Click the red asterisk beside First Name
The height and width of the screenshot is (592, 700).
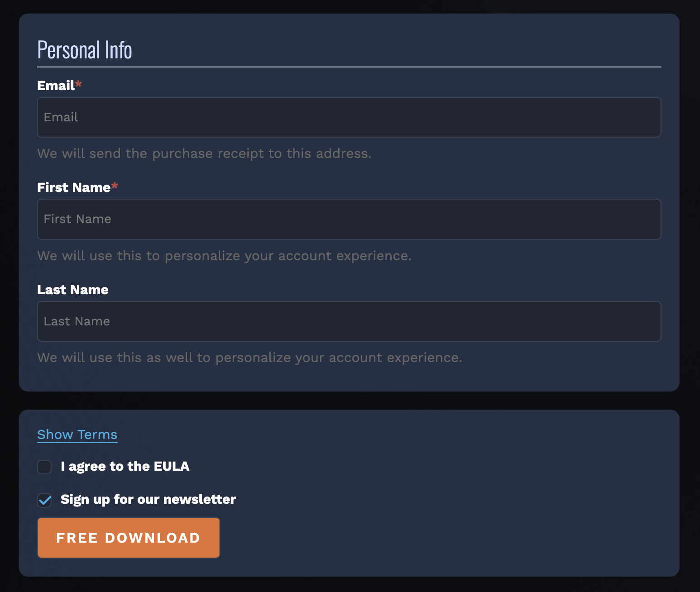point(115,186)
